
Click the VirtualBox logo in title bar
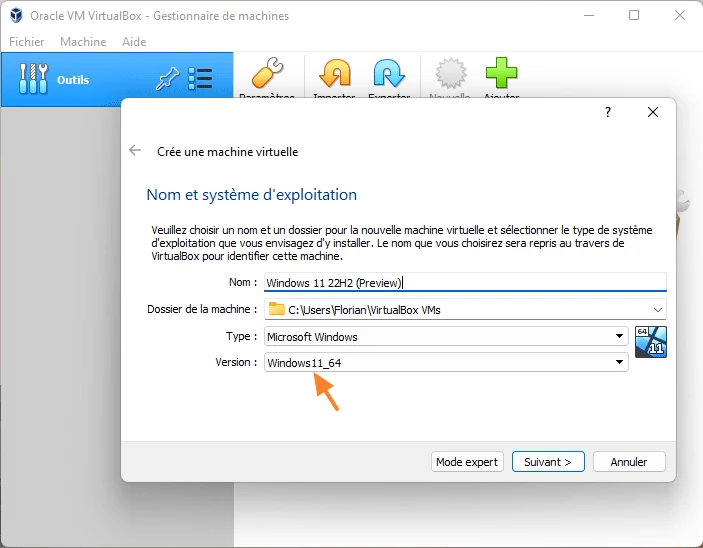click(17, 15)
